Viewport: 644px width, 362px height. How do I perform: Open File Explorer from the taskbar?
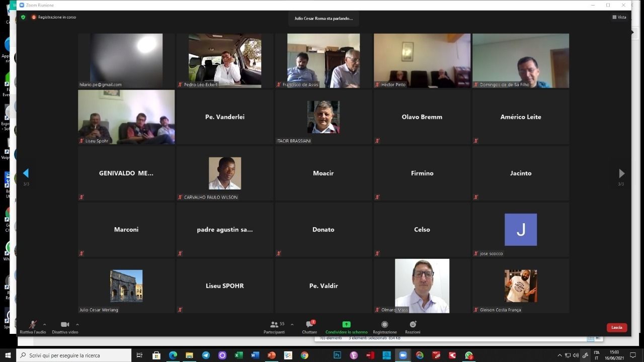189,355
